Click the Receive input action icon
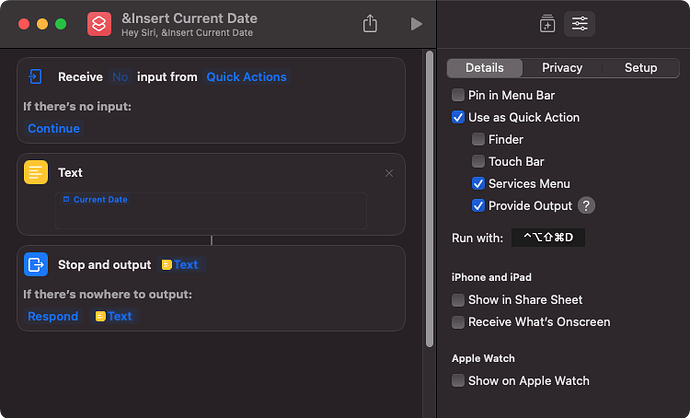Image resolution: width=690 pixels, height=418 pixels. 35,77
